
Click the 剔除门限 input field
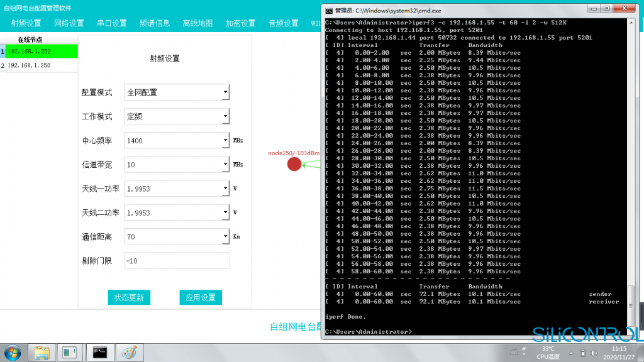pyautogui.click(x=177, y=261)
